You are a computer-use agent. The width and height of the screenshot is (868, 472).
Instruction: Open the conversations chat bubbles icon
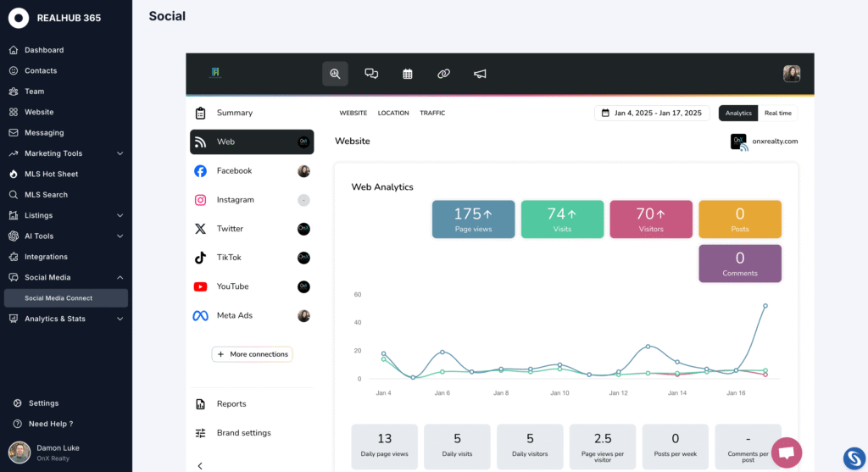pos(371,74)
